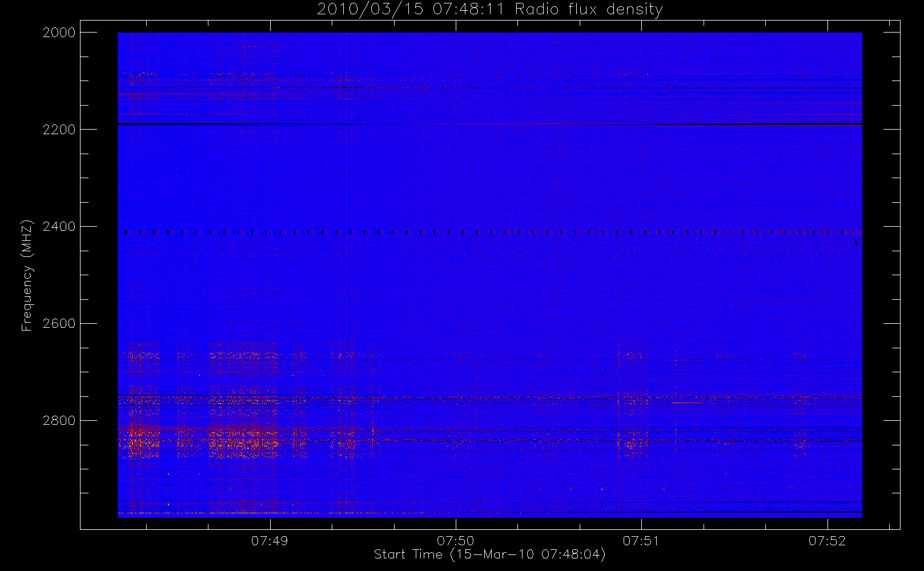Click the 'Frequency (MHZ)' y-axis label
The image size is (924, 571).
coord(26,275)
